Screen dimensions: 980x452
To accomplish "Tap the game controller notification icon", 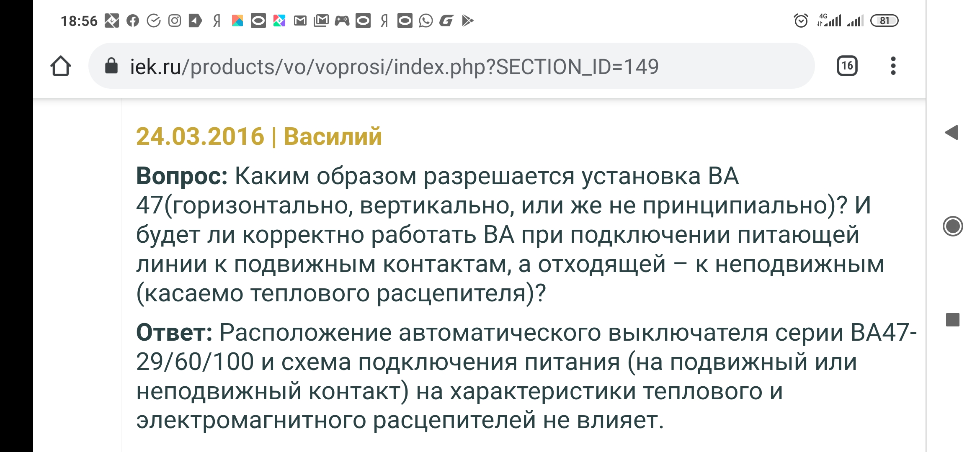I will pyautogui.click(x=342, y=21).
